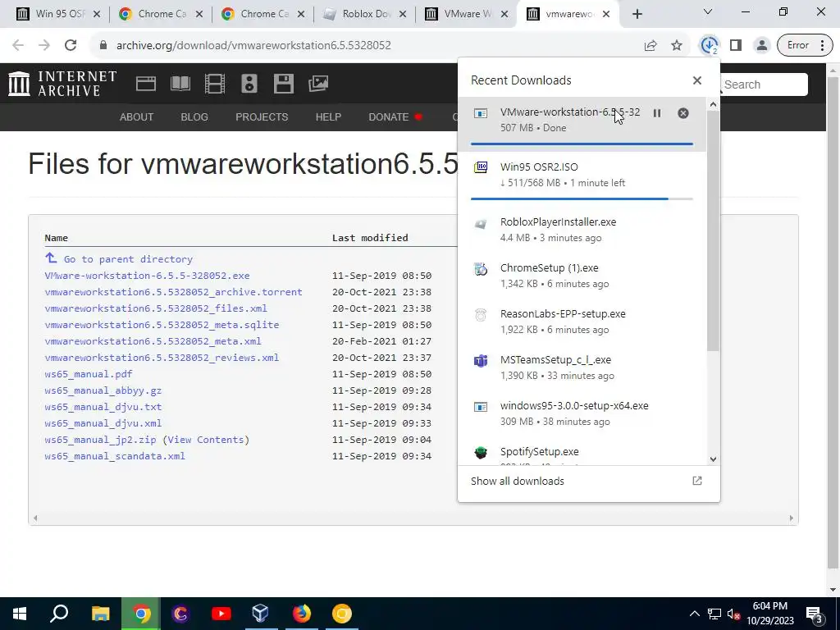This screenshot has width=840, height=630.
Task: Click the forward navigation arrow
Action: 44,46
